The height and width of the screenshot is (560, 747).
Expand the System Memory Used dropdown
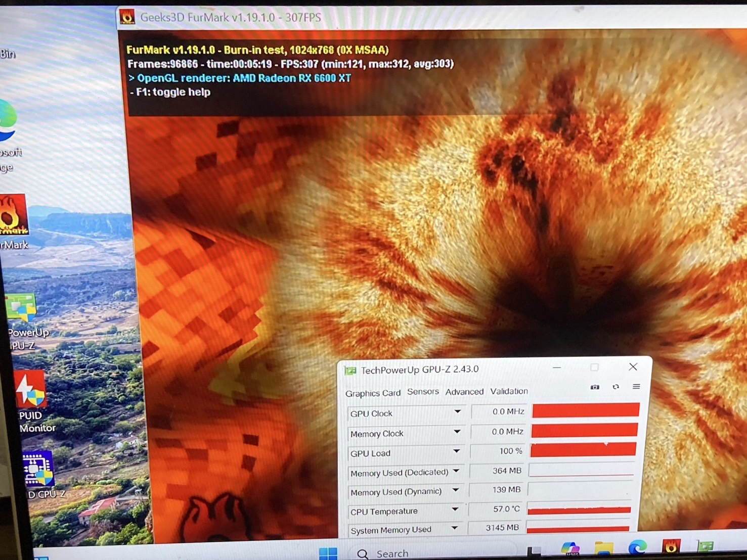454,528
